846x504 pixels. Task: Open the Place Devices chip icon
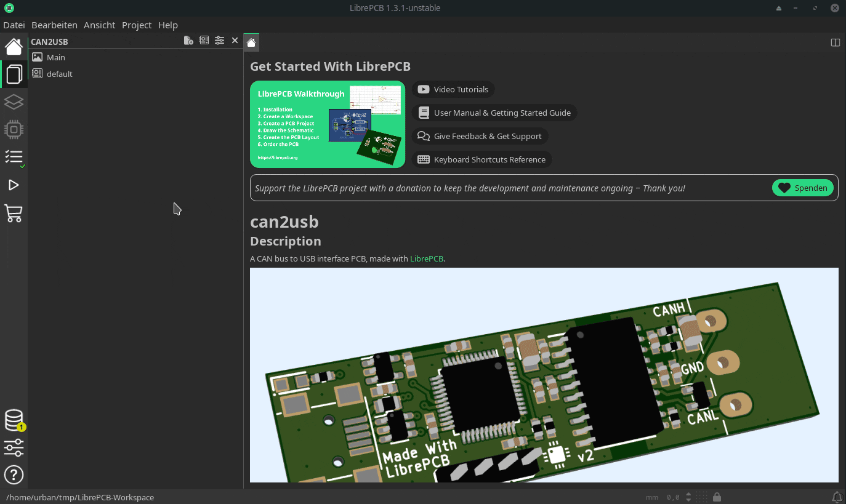[x=14, y=129]
